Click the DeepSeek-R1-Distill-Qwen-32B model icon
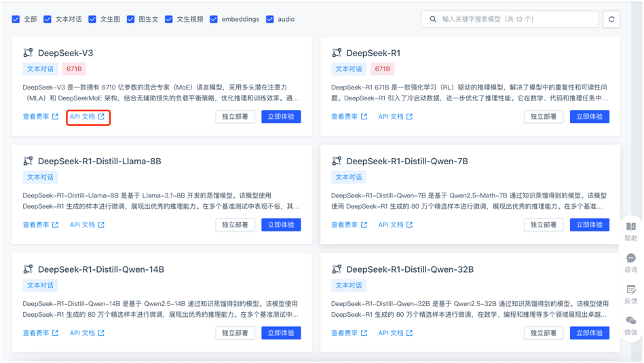 coord(337,269)
